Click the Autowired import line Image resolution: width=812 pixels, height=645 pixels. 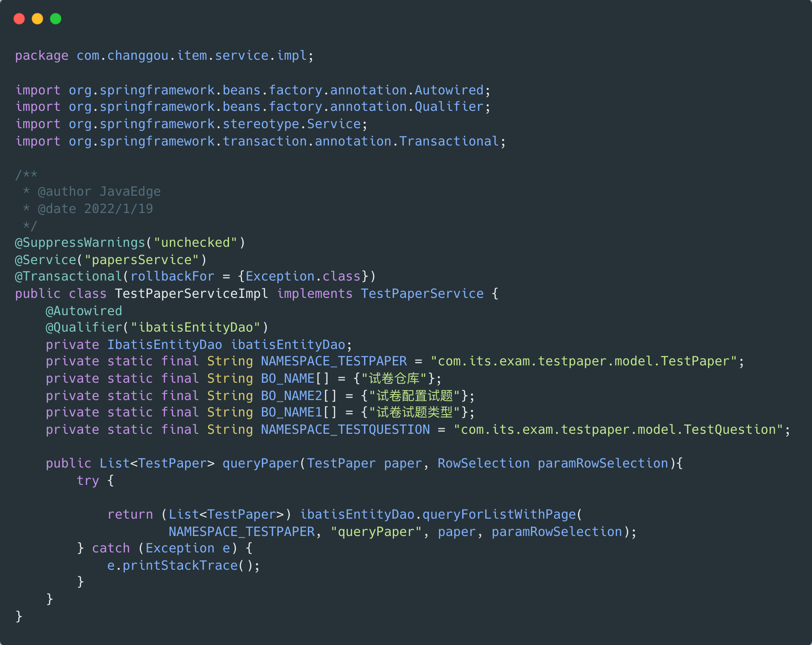click(x=253, y=90)
